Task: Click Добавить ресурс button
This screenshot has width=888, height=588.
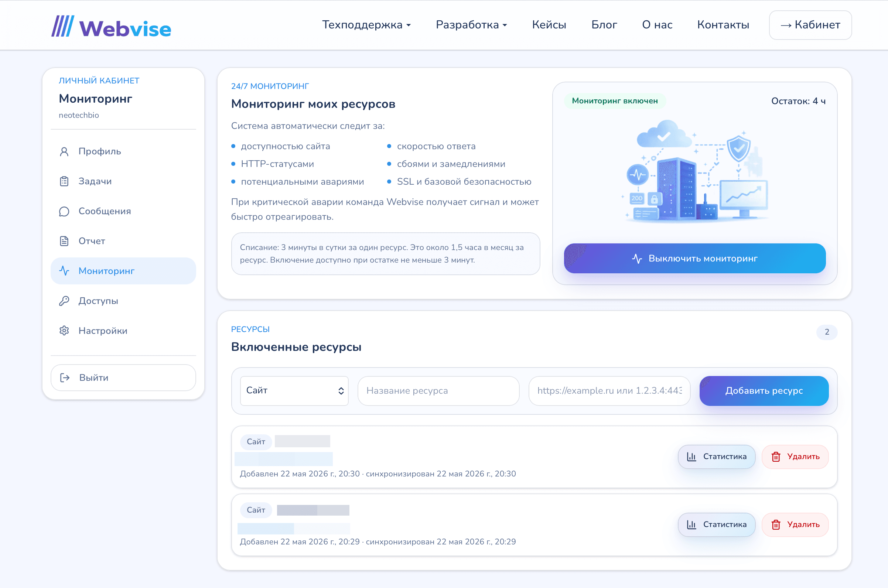Action: [764, 391]
